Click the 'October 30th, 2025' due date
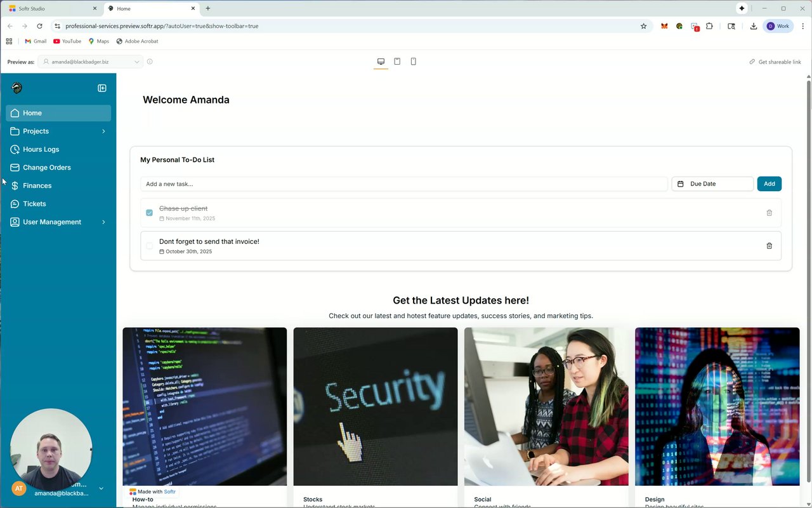The image size is (812, 508). point(188,251)
